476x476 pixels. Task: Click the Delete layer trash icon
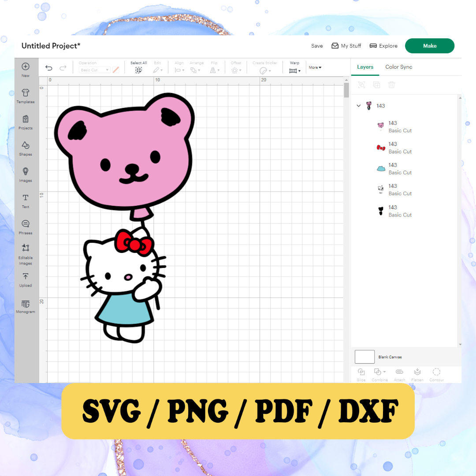click(x=392, y=85)
